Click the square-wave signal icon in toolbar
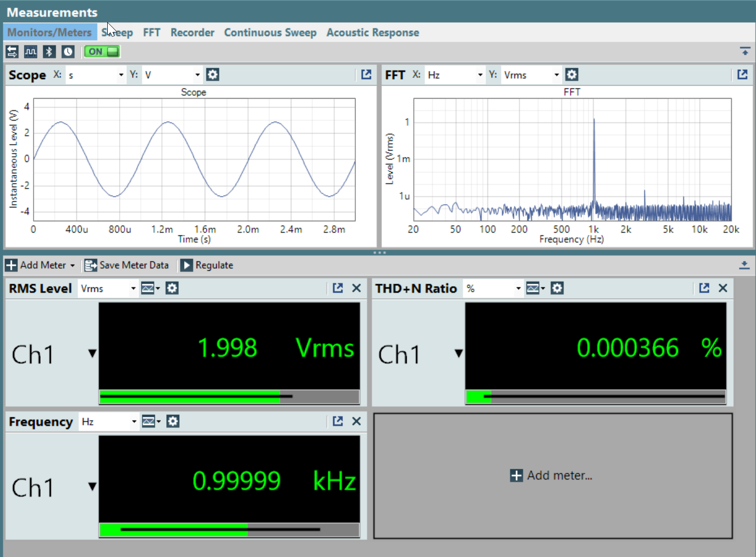This screenshot has width=756, height=557. pos(31,51)
